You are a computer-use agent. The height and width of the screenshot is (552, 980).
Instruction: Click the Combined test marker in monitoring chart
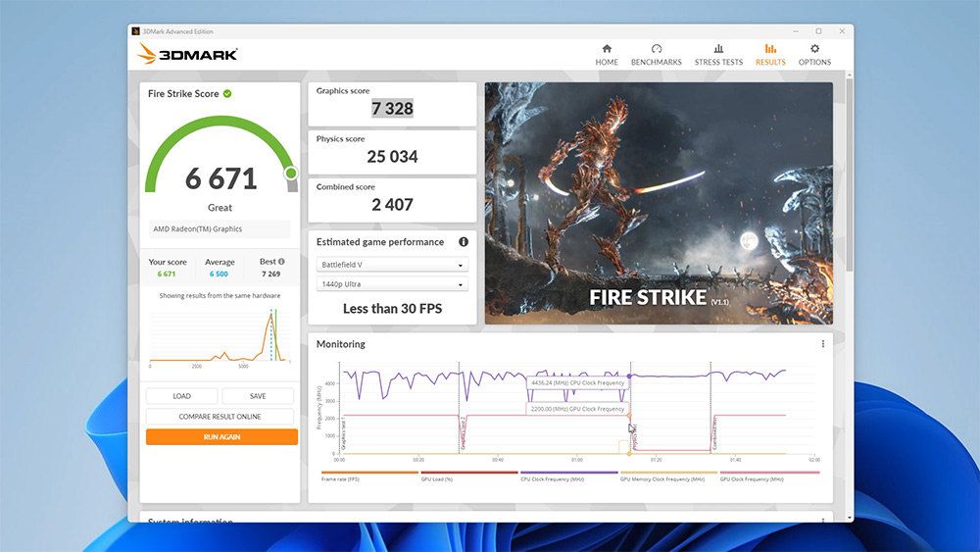coord(714,432)
